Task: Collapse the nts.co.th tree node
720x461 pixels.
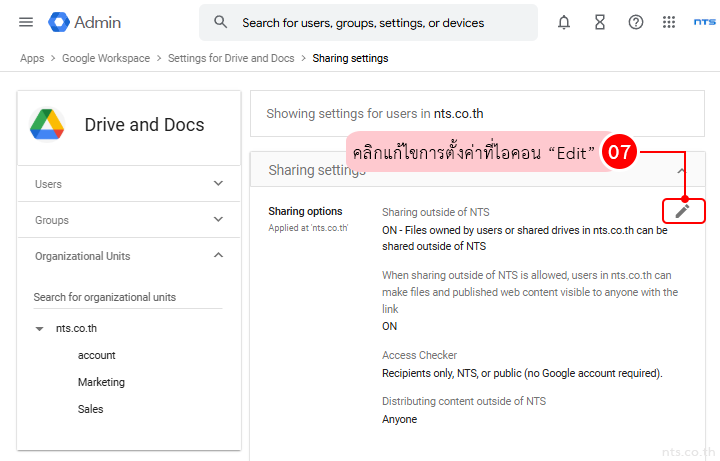Action: [39, 329]
